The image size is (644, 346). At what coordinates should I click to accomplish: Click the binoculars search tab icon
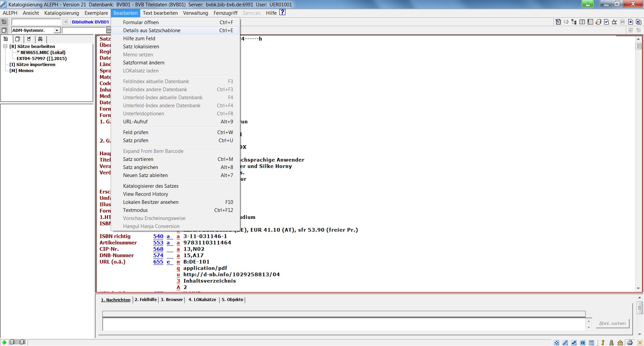pyautogui.click(x=40, y=39)
